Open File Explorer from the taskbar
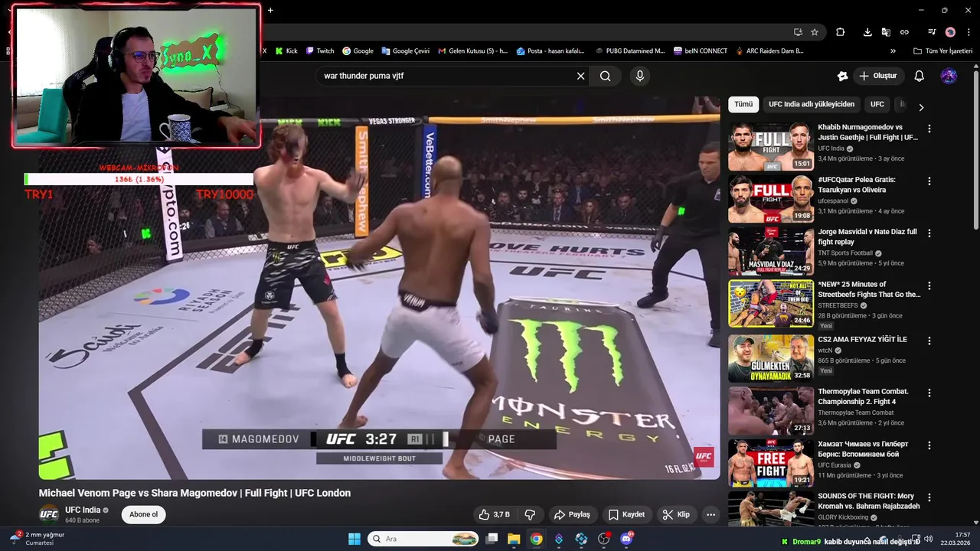This screenshot has height=551, width=980. click(x=514, y=539)
